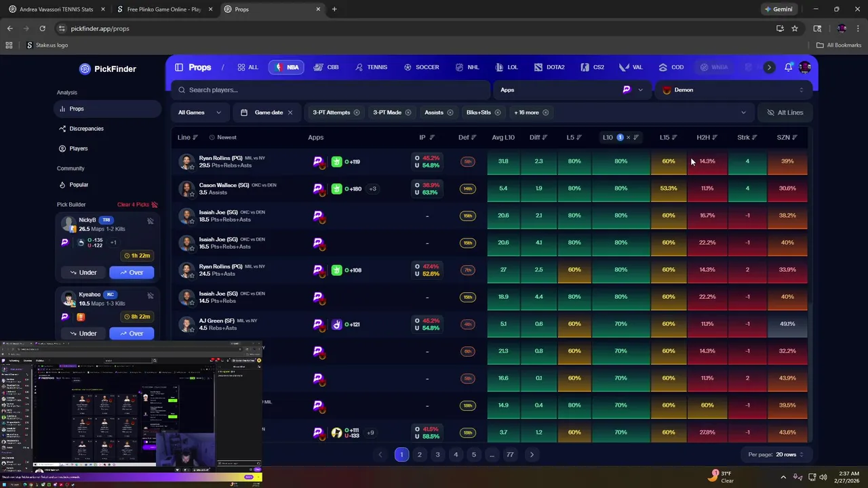Click the app icon next to +121 for AJ Green
Image resolution: width=868 pixels, height=488 pixels.
pos(336,324)
